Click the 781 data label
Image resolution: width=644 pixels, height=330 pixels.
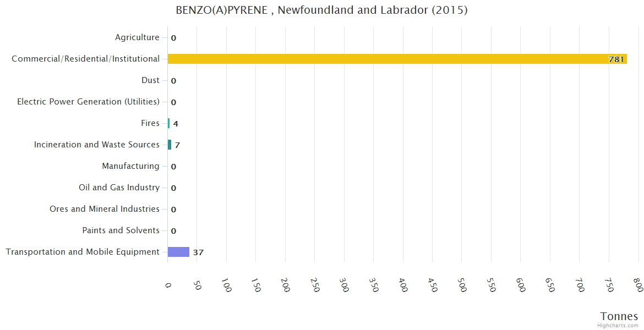pos(616,59)
